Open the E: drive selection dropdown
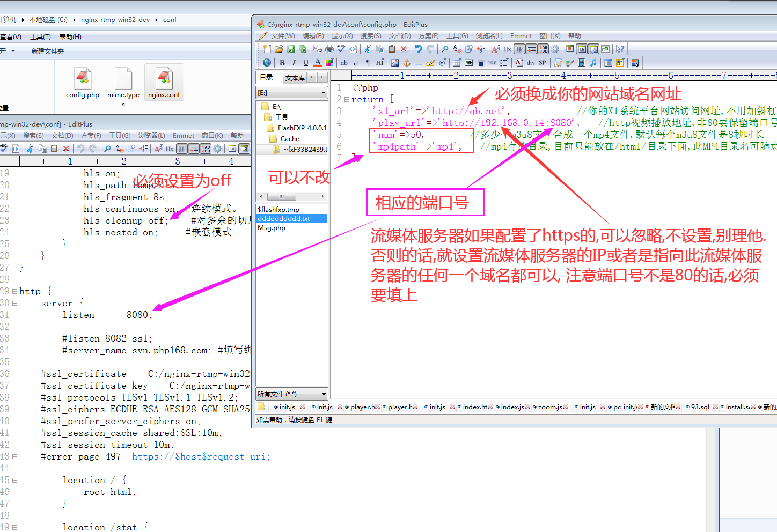This screenshot has height=532, width=777. (x=324, y=93)
